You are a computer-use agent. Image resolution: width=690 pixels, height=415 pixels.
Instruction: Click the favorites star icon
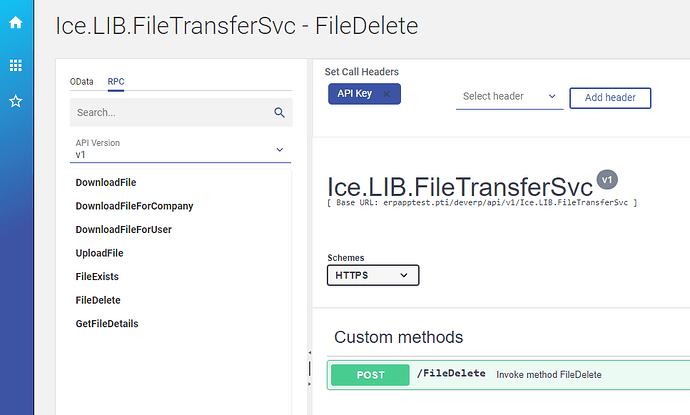coord(15,101)
